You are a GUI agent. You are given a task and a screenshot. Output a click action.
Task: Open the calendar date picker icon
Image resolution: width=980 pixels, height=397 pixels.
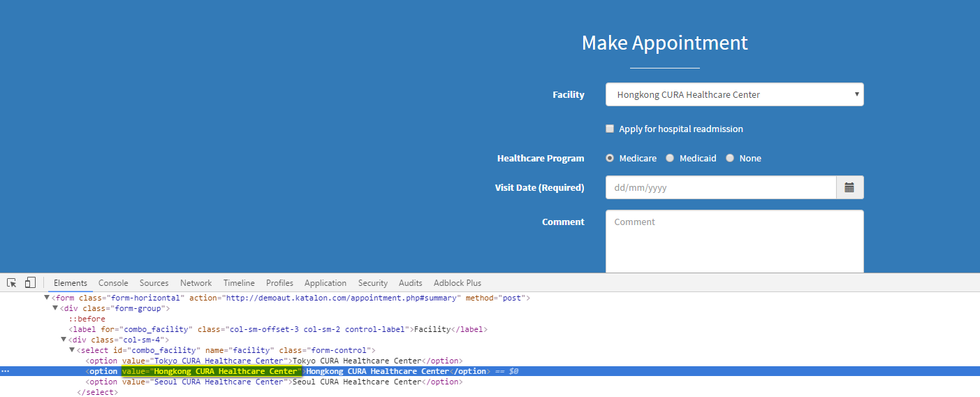pos(849,187)
